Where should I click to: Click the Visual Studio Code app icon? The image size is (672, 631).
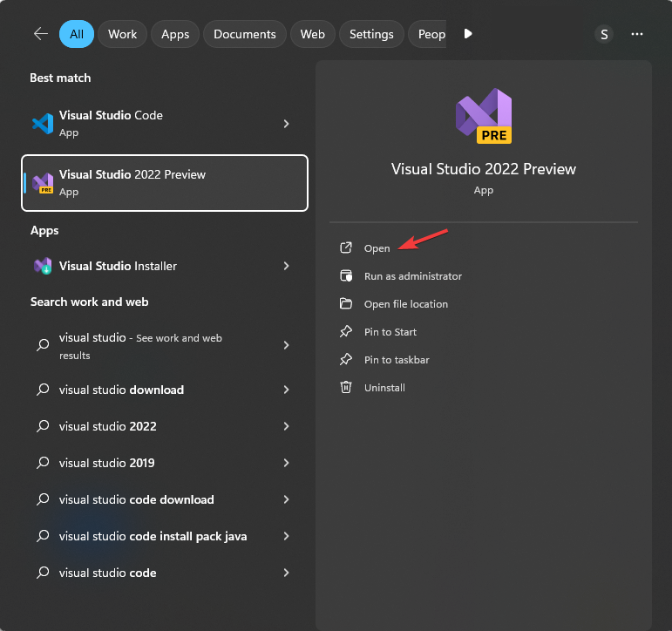[x=43, y=124]
